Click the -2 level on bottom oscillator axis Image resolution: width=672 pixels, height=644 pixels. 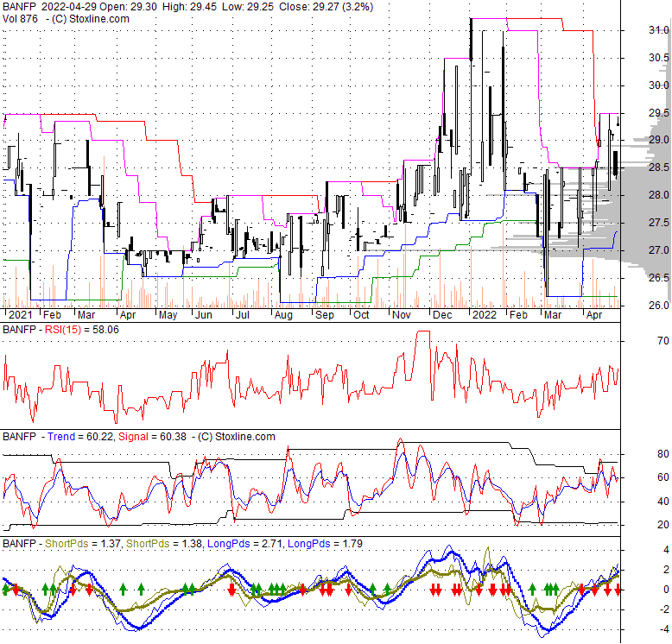(x=665, y=609)
